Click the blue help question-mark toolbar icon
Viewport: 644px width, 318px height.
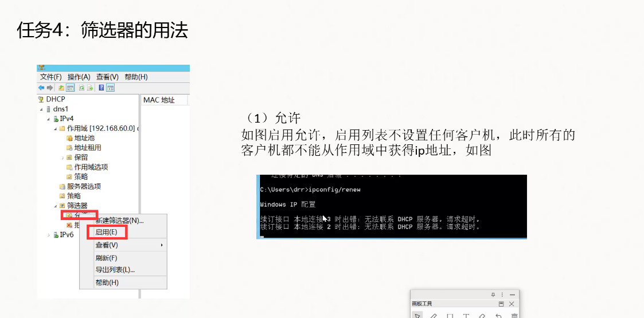(x=101, y=88)
